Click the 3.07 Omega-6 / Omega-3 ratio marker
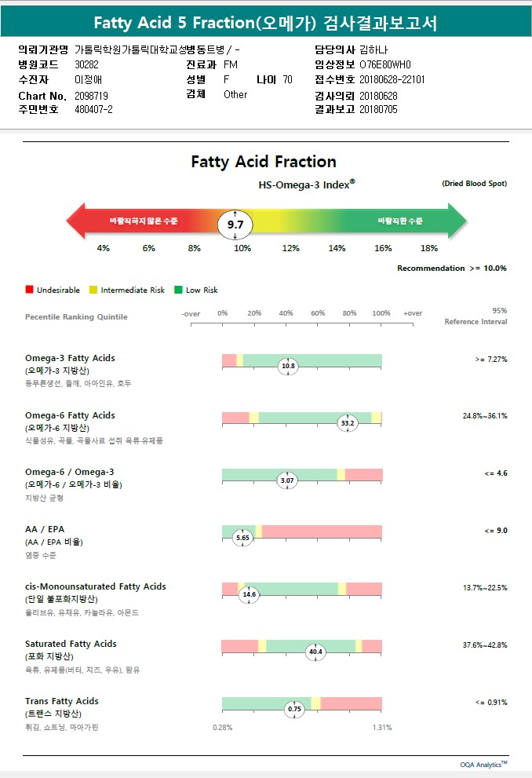The image size is (532, 778). pyautogui.click(x=288, y=480)
